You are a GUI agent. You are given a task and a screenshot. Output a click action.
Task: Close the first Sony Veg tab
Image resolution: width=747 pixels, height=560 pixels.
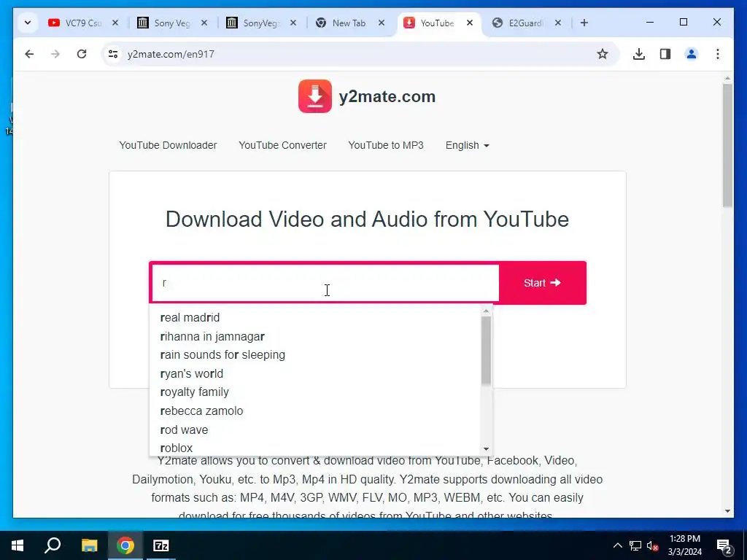[204, 23]
